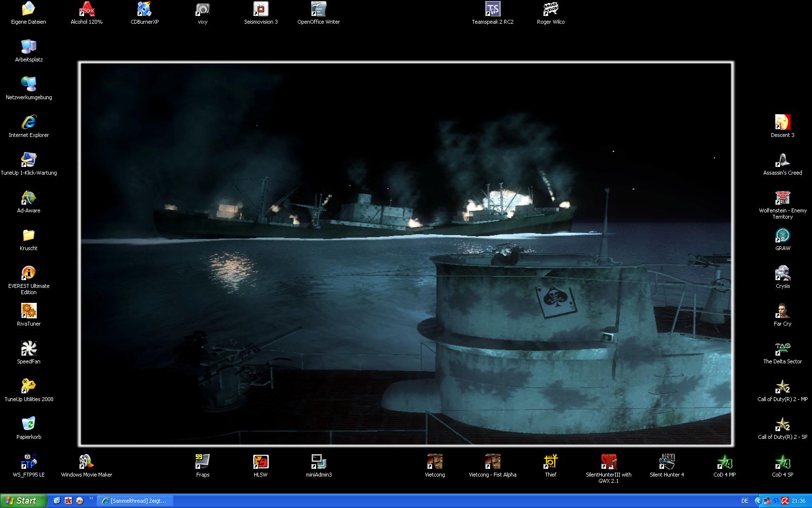Screen dimensions: 812x508
Task: Expand hidden system tray icons arrow
Action: (758, 501)
